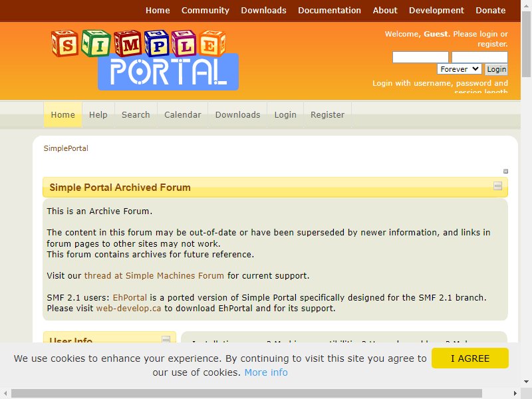Select the Register forum tab

327,114
